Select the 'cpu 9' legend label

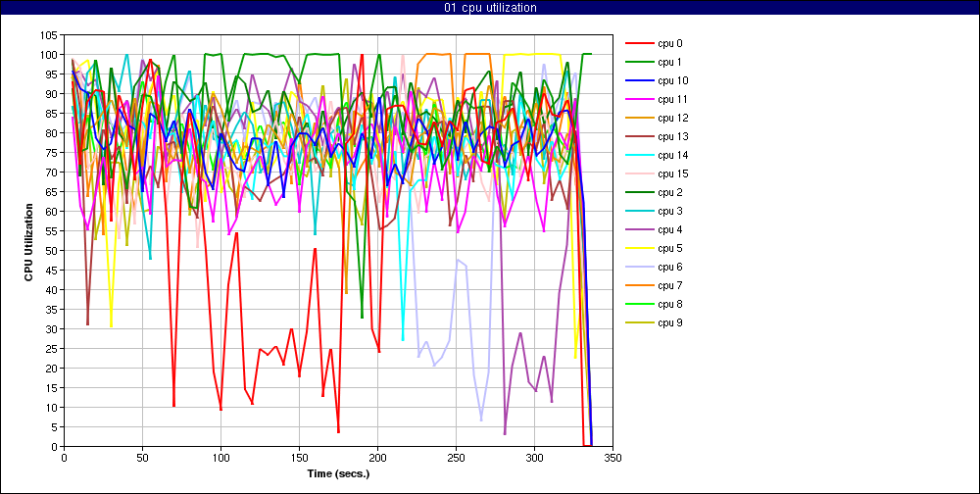669,322
